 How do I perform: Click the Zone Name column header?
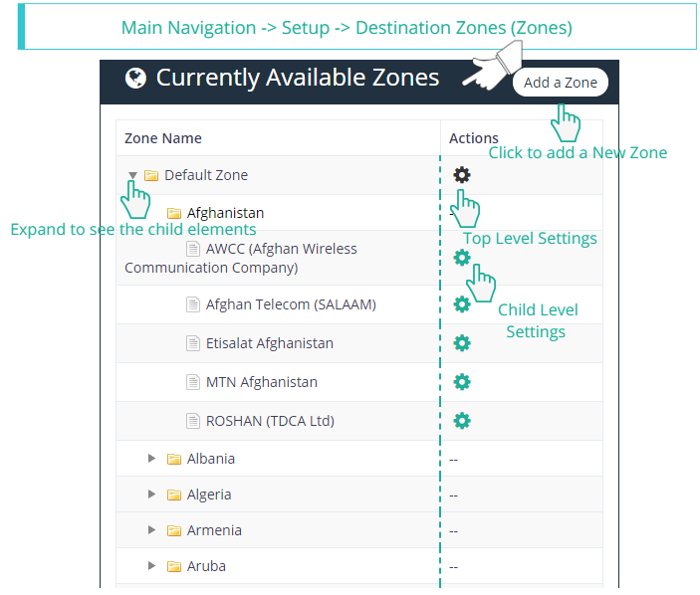tap(163, 138)
